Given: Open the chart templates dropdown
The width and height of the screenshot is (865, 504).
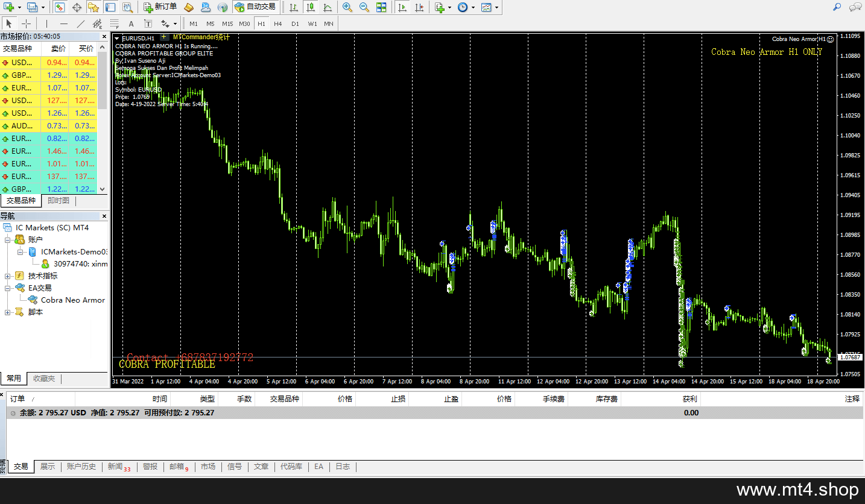Looking at the screenshot, I should coord(490,7).
